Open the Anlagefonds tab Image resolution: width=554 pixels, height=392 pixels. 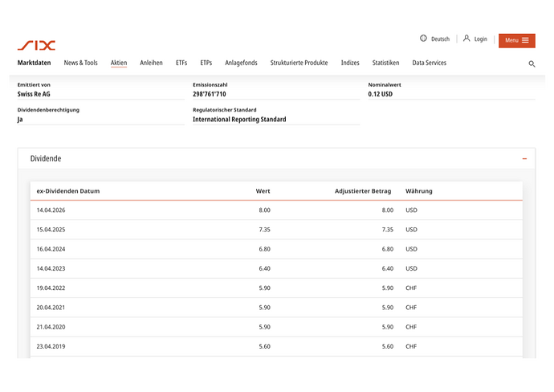[241, 63]
